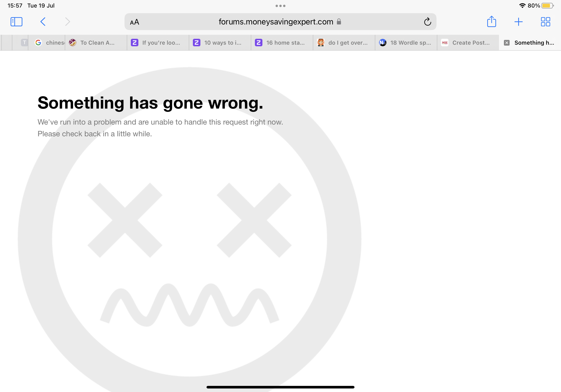Image resolution: width=561 pixels, height=392 pixels.
Task: Open the '16 home sta...' tab
Action: click(x=282, y=43)
